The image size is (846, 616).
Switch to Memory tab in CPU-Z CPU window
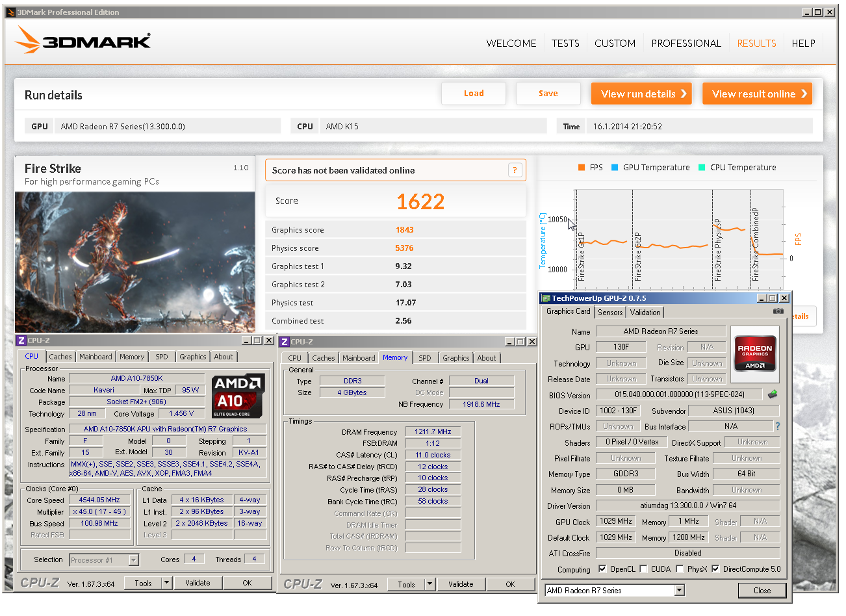[x=132, y=357]
